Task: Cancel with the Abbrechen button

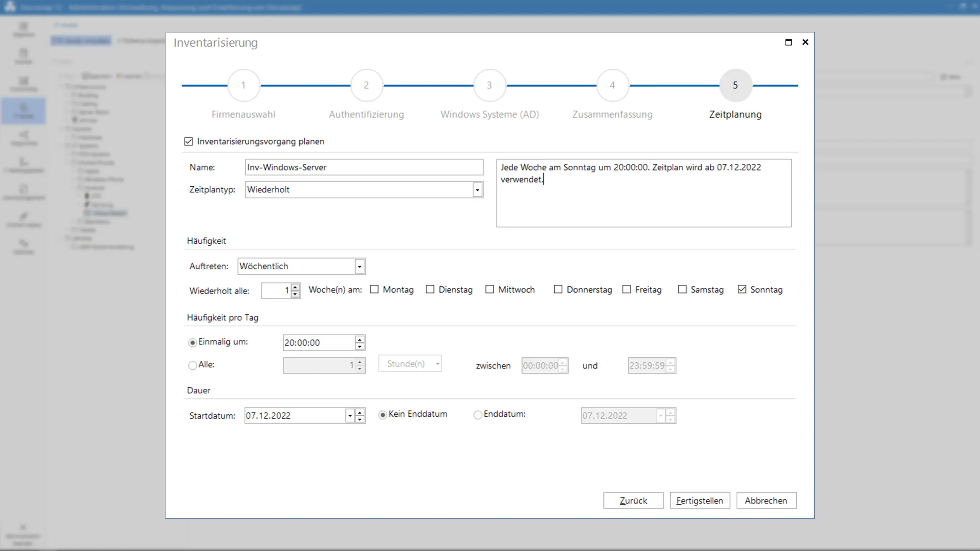Action: click(x=766, y=500)
